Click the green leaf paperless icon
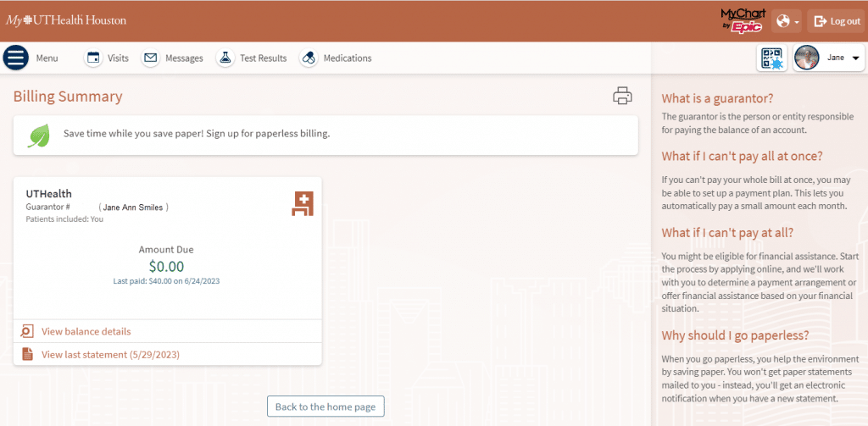 (38, 136)
